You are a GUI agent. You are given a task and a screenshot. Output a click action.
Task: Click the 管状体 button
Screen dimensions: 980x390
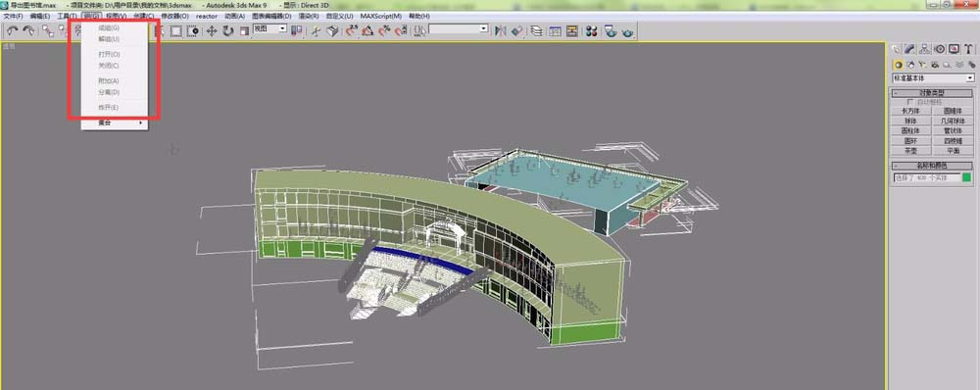coord(954,130)
